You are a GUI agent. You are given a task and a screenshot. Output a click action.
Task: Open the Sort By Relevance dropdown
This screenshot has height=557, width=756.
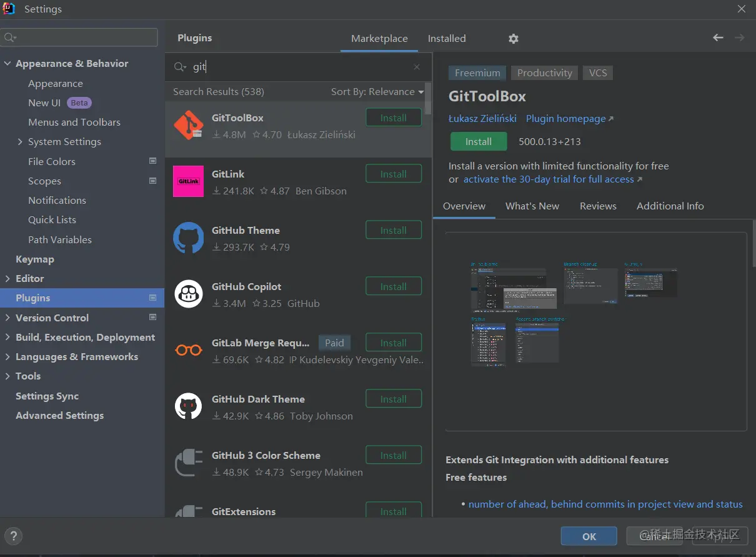click(377, 92)
